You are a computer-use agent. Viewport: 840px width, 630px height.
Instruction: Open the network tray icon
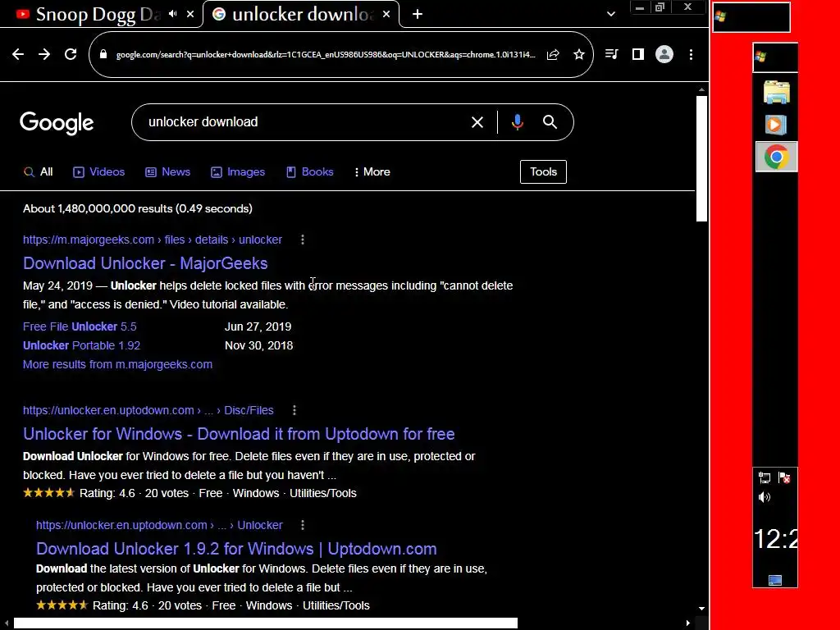pyautogui.click(x=765, y=477)
